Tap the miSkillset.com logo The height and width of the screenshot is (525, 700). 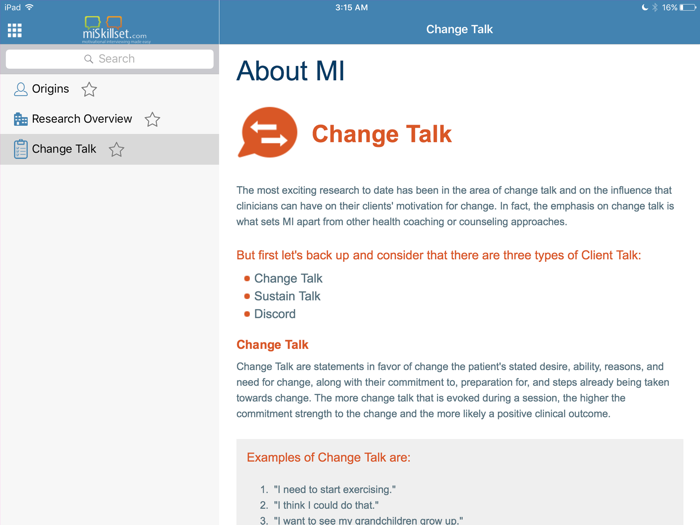click(x=115, y=29)
